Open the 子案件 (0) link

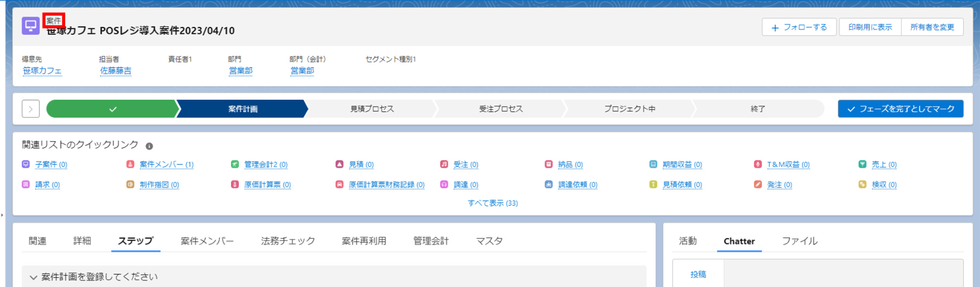pyautogui.click(x=51, y=164)
